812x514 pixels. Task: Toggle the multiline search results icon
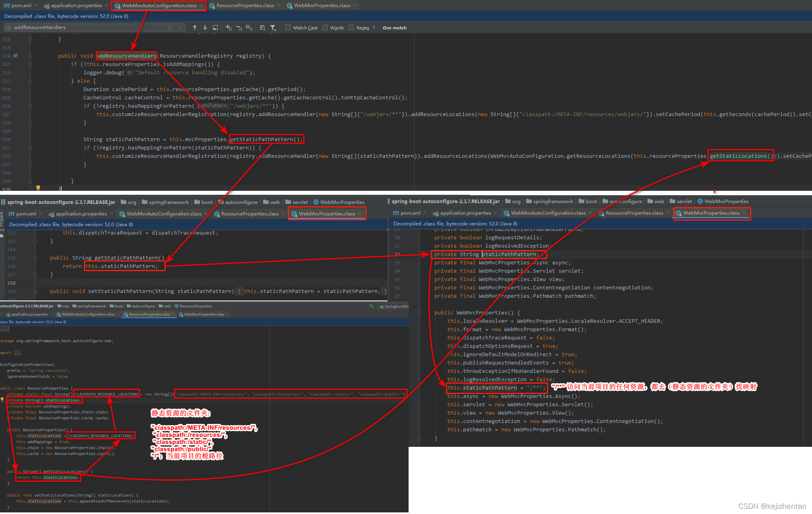tap(262, 27)
